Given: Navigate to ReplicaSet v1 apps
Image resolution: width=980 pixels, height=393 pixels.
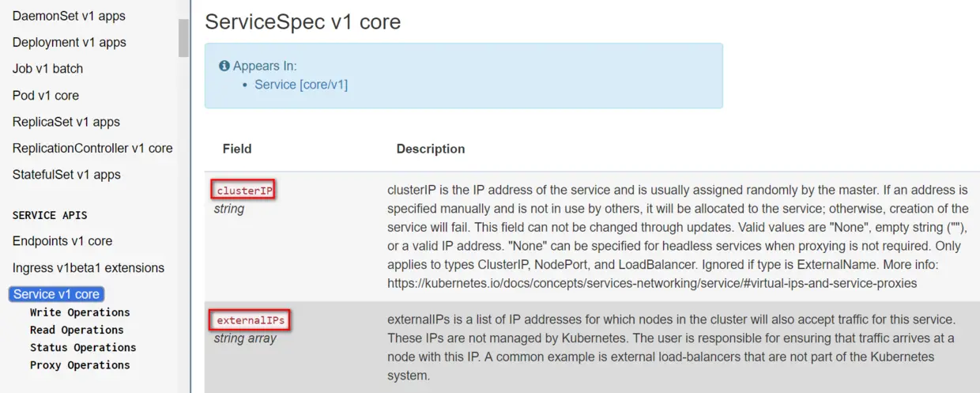Looking at the screenshot, I should (x=66, y=122).
